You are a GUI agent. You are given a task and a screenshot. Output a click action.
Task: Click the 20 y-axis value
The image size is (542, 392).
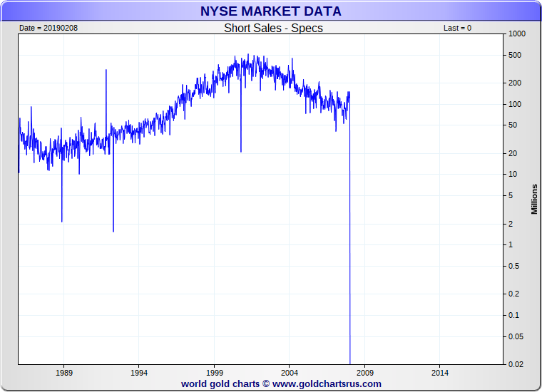[x=513, y=153]
